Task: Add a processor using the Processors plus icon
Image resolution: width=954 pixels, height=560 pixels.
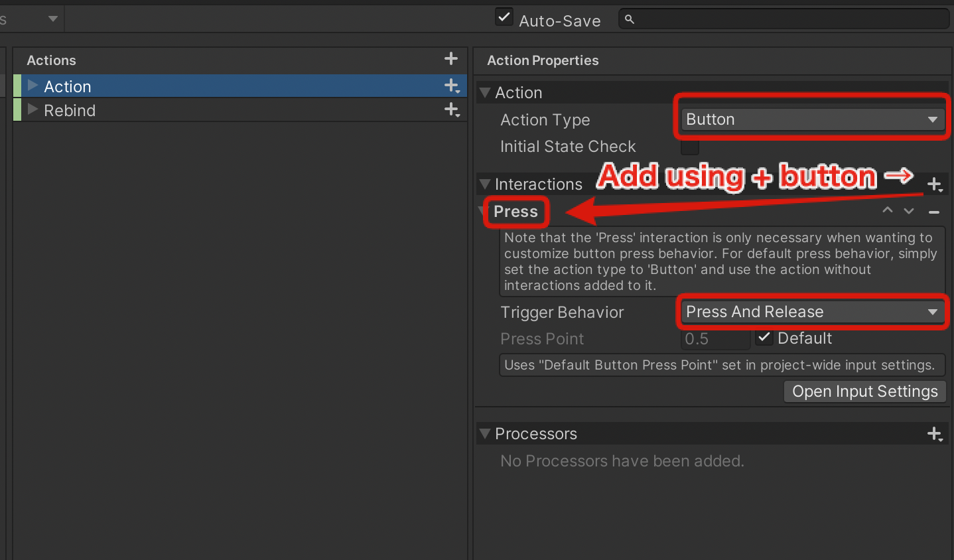Action: point(935,433)
